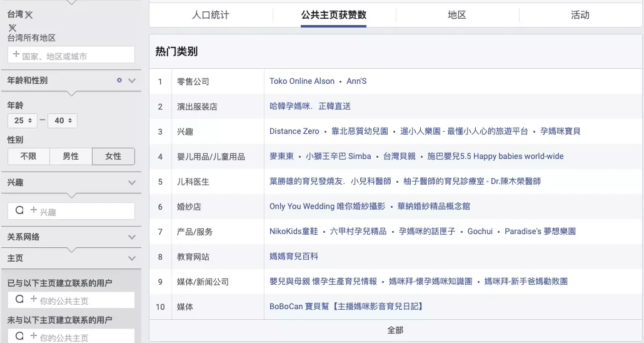Click the search icon in 兴趣 field
The height and width of the screenshot is (343, 644).
click(19, 210)
